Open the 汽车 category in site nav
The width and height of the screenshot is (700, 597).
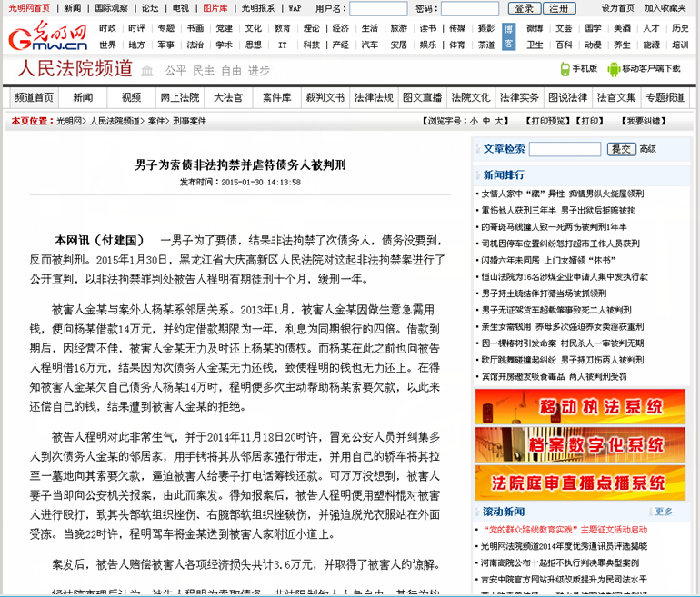click(369, 45)
